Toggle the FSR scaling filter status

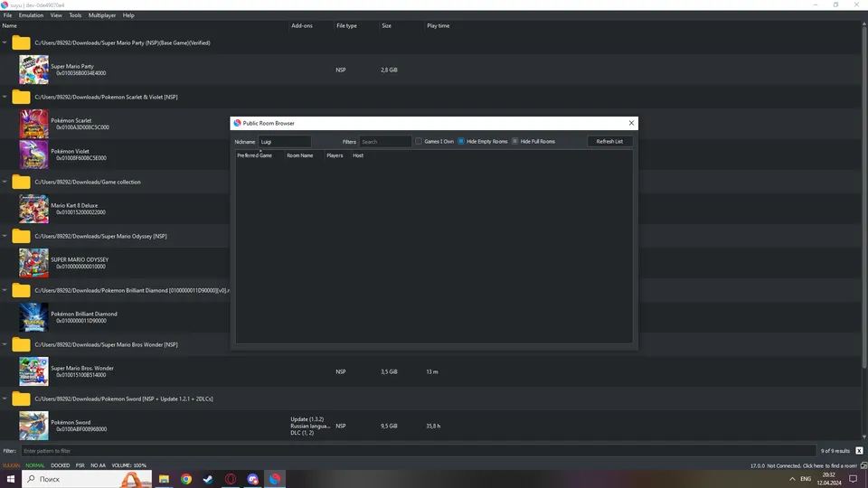(80, 465)
